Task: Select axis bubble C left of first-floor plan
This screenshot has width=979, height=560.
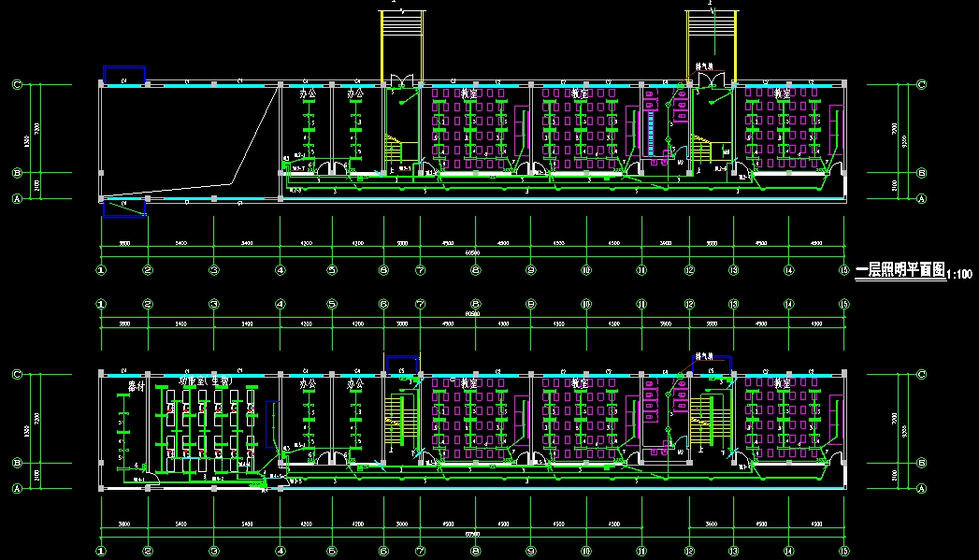Action: pos(17,84)
